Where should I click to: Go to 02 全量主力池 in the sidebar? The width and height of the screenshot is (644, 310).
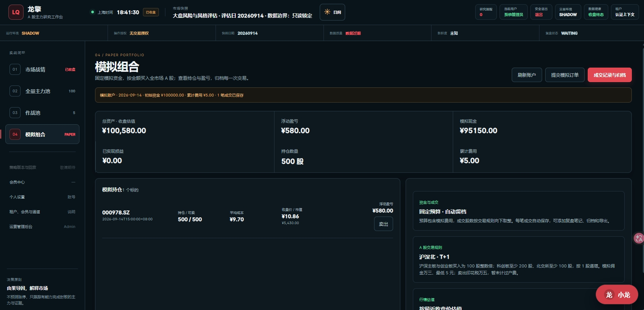[x=42, y=91]
